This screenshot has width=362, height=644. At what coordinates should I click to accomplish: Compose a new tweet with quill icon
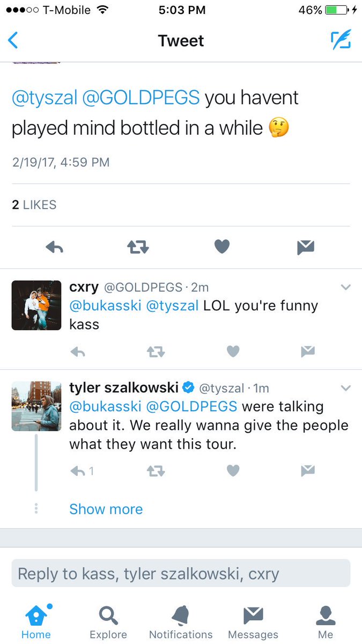click(341, 40)
